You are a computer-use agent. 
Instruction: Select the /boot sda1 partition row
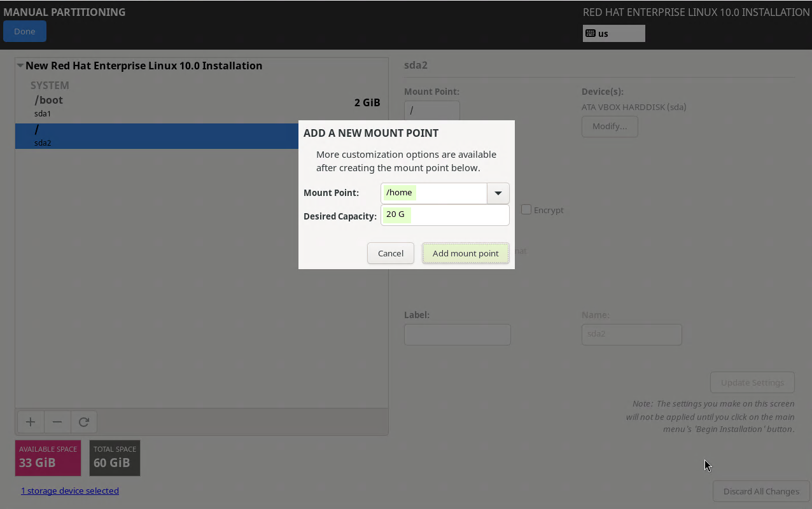(x=201, y=106)
